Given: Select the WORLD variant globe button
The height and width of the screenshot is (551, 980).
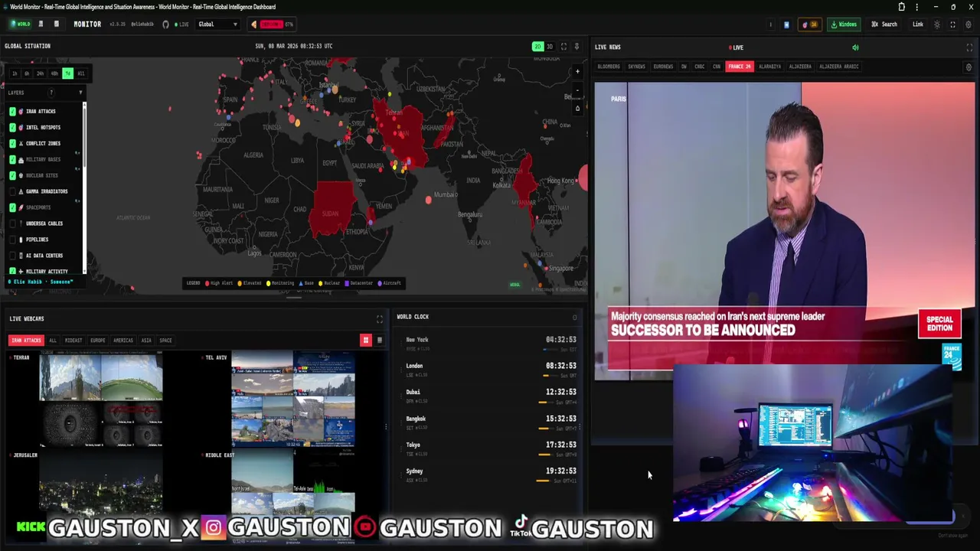Looking at the screenshot, I should pyautogui.click(x=21, y=24).
